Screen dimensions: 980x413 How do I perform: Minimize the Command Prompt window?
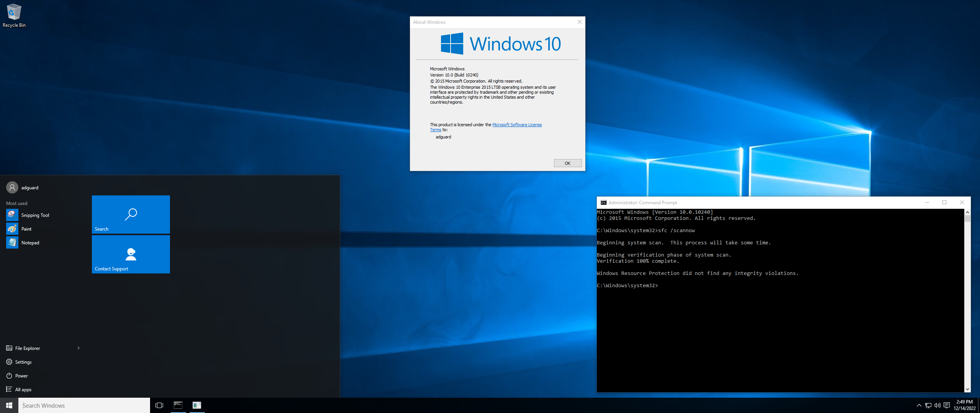[927, 203]
